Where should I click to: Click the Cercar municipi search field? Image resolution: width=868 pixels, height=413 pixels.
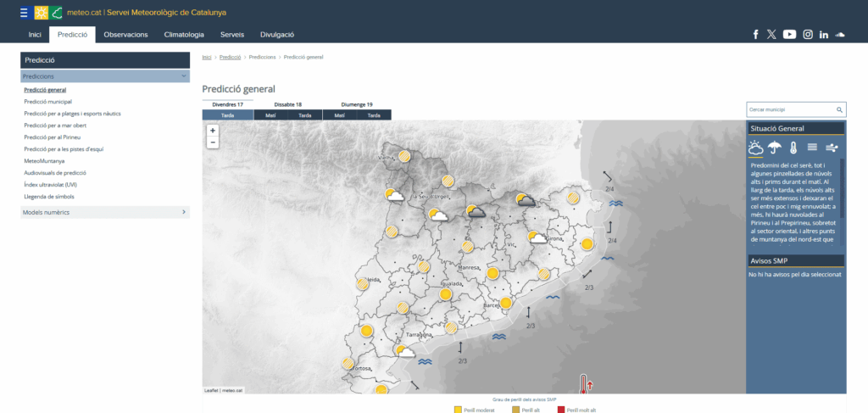[x=796, y=109]
